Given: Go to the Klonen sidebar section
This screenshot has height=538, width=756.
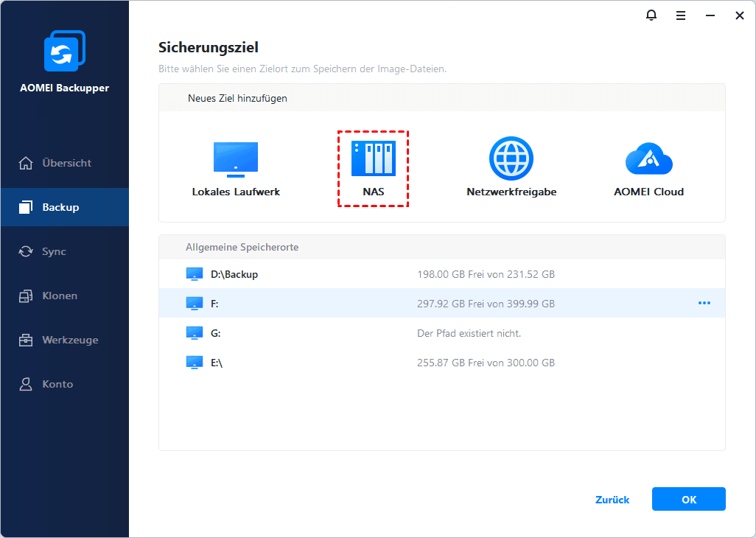Looking at the screenshot, I should point(65,296).
